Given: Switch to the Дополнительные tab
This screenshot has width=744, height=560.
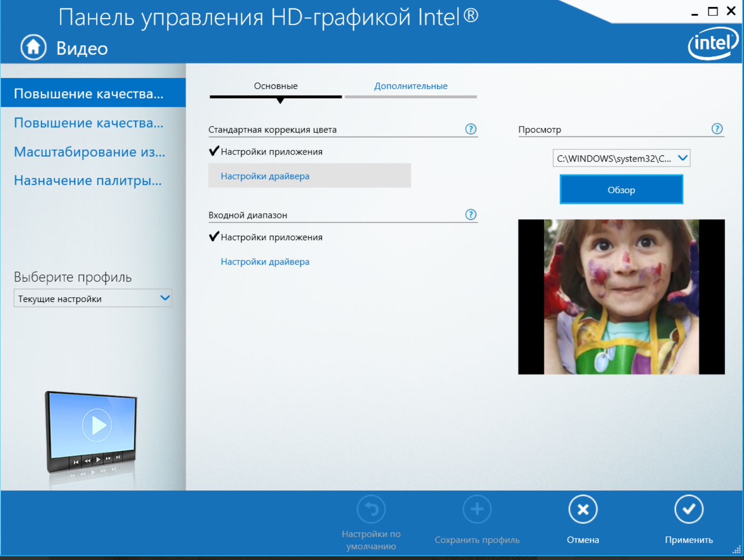Looking at the screenshot, I should pos(410,86).
